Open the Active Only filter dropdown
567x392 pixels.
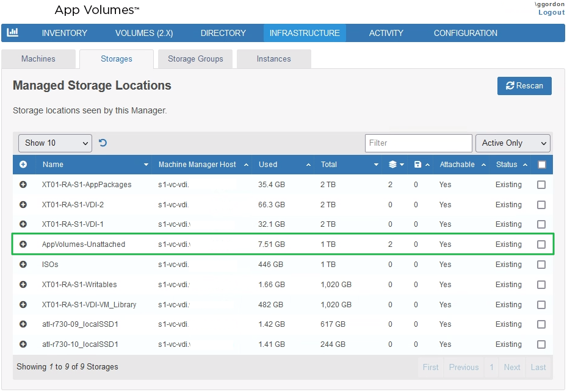(513, 143)
